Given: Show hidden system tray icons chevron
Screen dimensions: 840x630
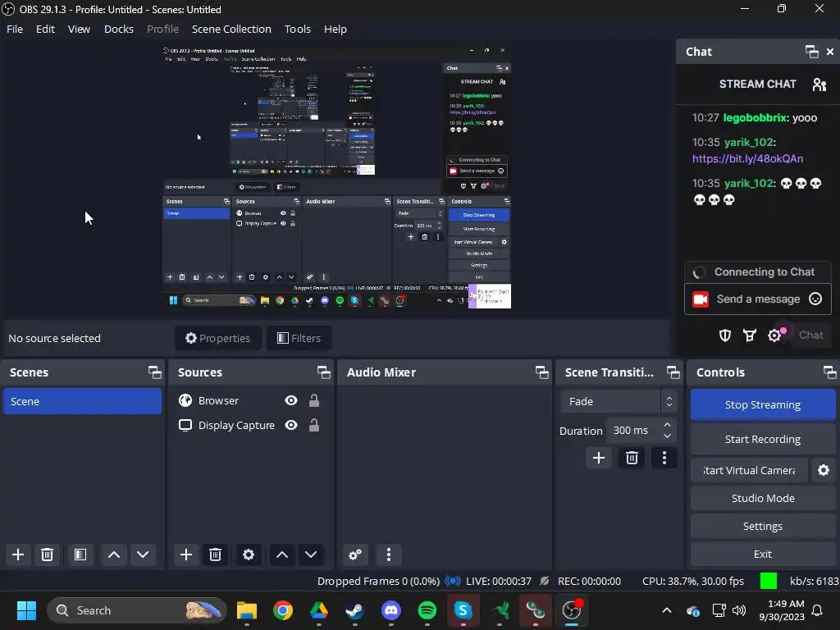Looking at the screenshot, I should click(x=667, y=610).
